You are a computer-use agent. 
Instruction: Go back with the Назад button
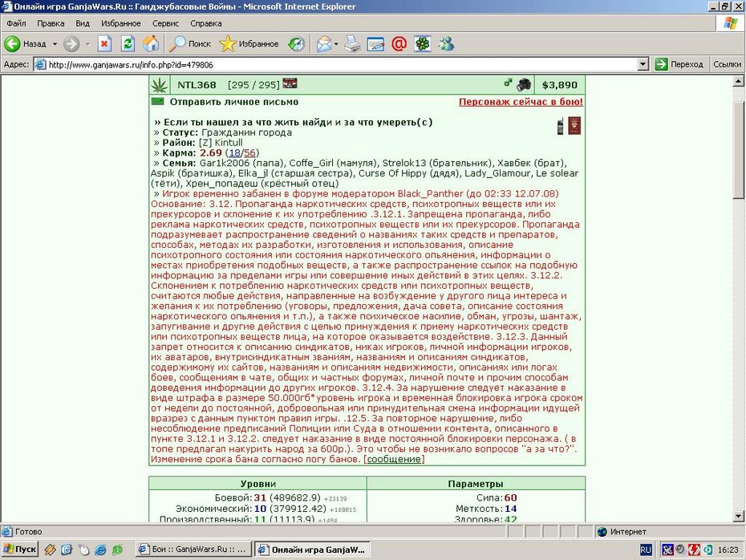pyautogui.click(x=25, y=44)
